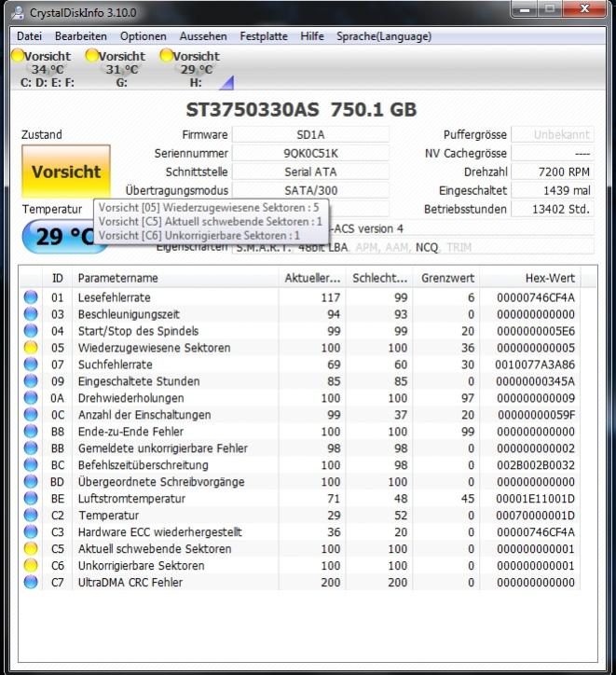Click the yellow status circle for drive C:
The height and width of the screenshot is (675, 616).
tap(18, 55)
